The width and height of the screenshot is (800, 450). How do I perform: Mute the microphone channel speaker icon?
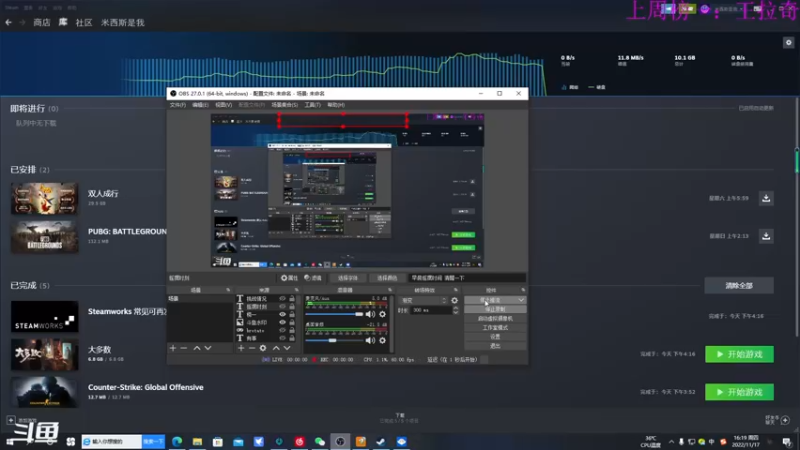click(370, 314)
